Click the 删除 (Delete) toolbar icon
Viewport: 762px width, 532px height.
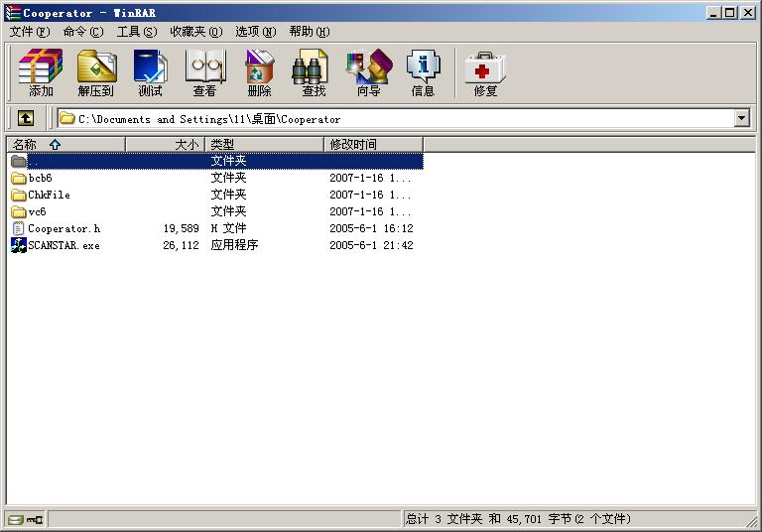click(260, 66)
